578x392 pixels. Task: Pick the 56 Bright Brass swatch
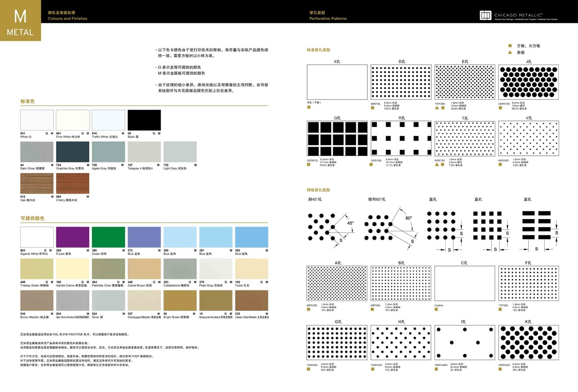[x=180, y=300]
